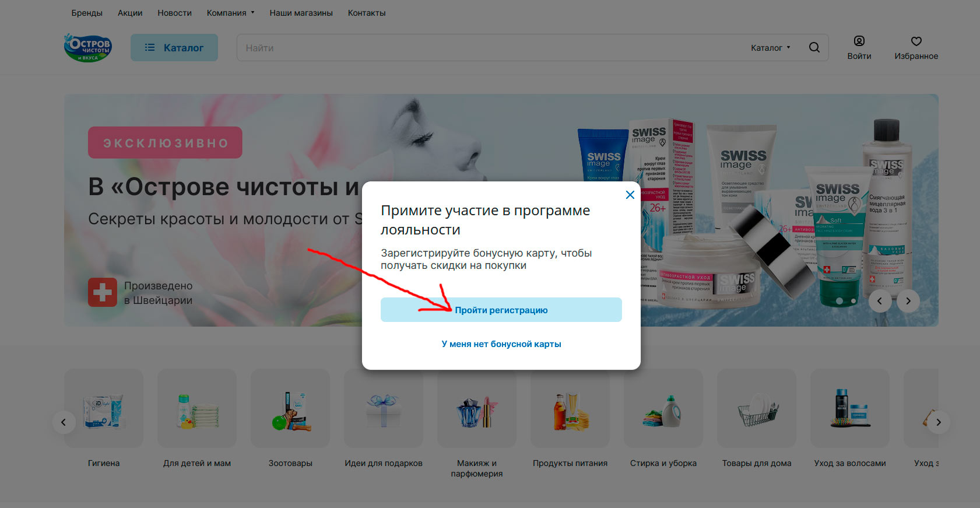
Task: Open Продукты питания category image
Action: coord(570,408)
